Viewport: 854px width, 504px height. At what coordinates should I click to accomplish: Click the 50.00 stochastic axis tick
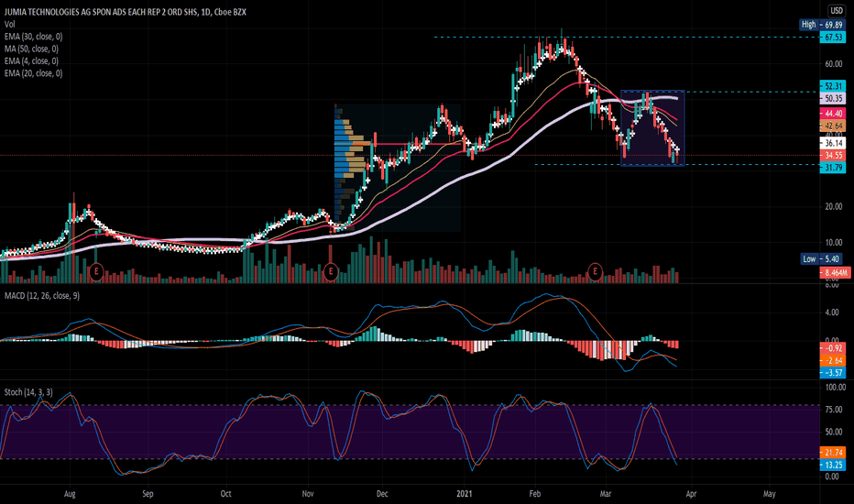coord(836,433)
